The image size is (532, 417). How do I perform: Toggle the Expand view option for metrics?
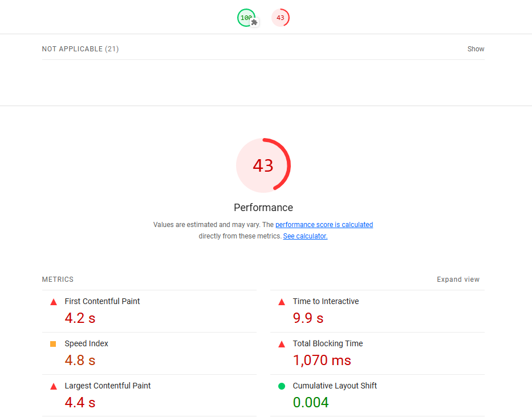[x=458, y=280]
